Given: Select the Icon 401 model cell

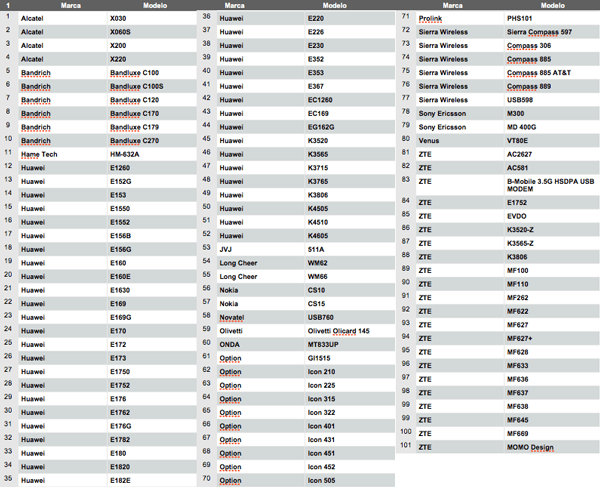Looking at the screenshot, I should pos(350,426).
